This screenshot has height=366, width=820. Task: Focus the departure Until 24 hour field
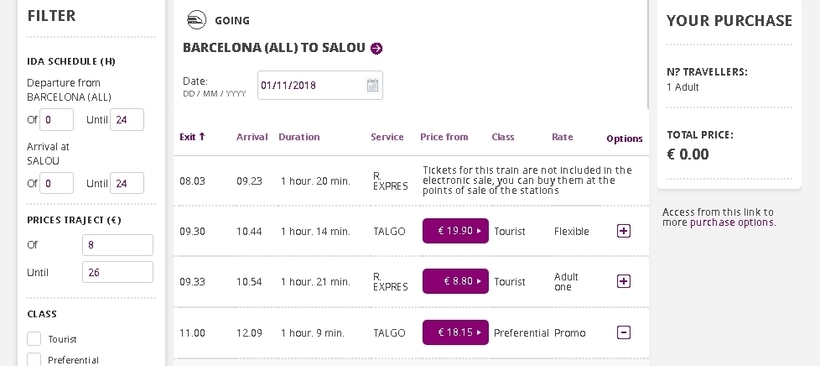(127, 120)
